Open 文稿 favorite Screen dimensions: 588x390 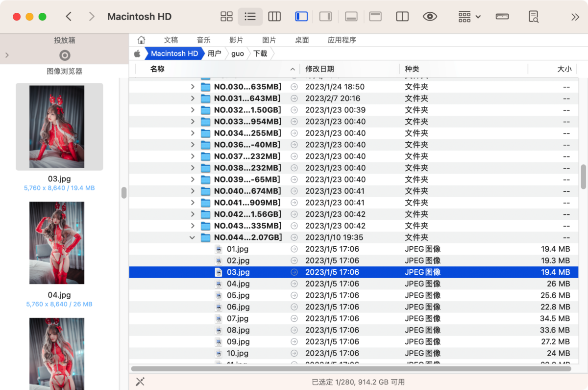tap(171, 40)
